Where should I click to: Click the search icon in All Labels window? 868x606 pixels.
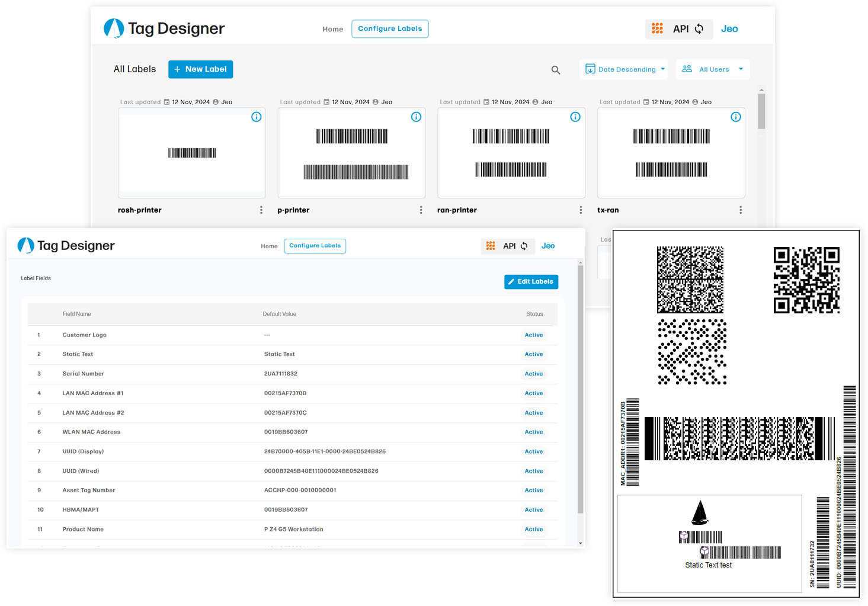coord(556,70)
